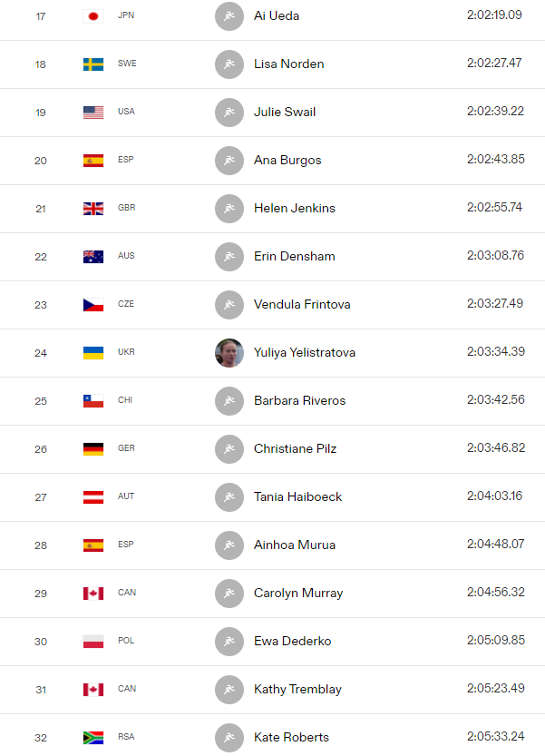
Task: Click Lisa Norden's placeholder avatar
Action: [x=229, y=64]
